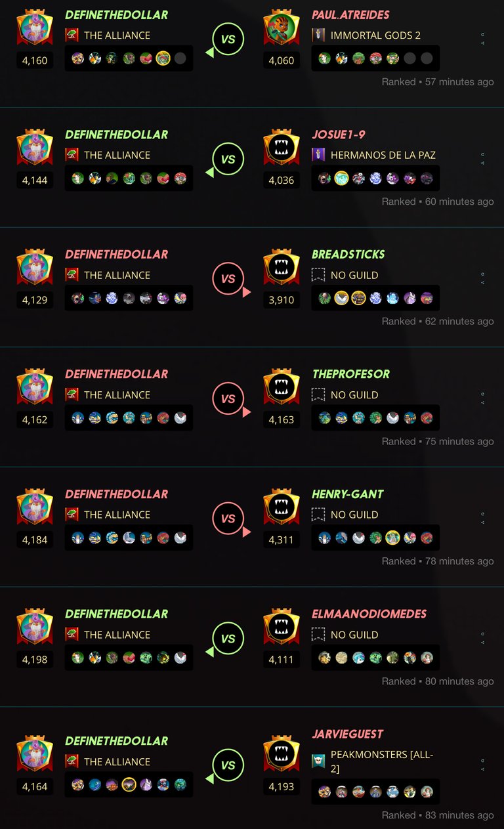
Task: Expand details arrows for HENRY-GANT battle
Action: click(483, 519)
